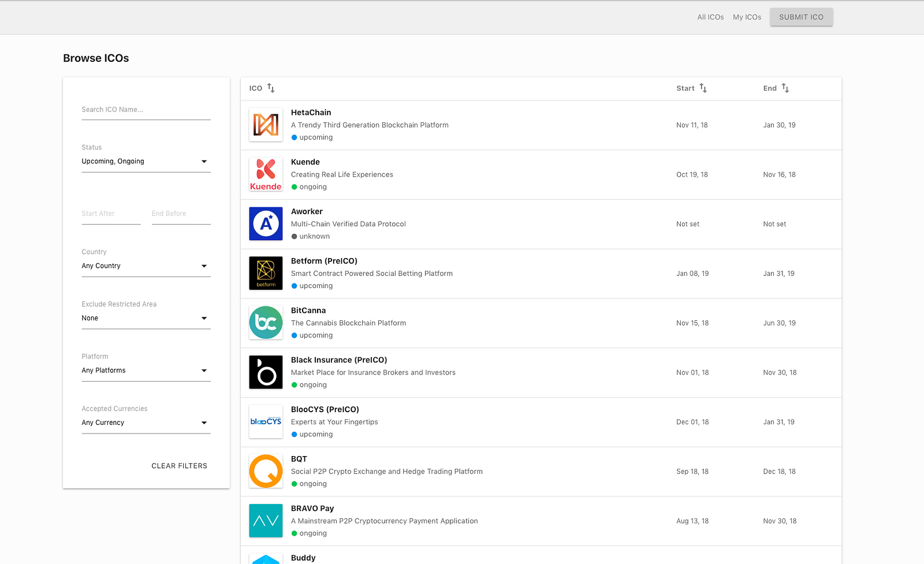The height and width of the screenshot is (564, 924).
Task: Click the BQT orange logo icon
Action: [x=266, y=471]
